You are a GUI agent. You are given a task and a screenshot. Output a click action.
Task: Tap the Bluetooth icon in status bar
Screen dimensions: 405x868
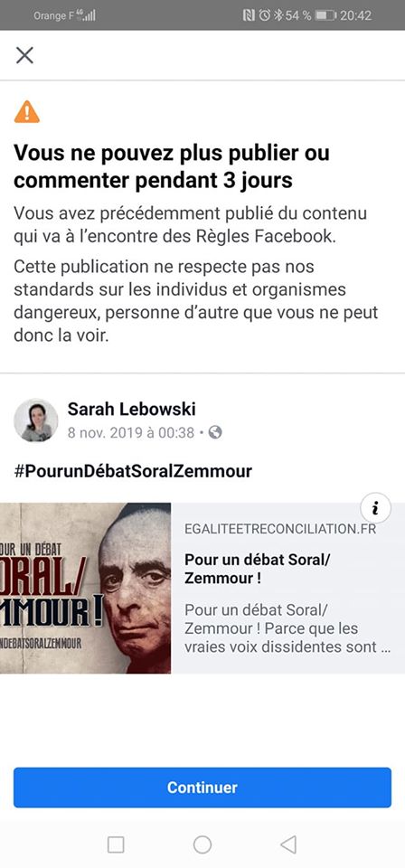[x=278, y=15]
